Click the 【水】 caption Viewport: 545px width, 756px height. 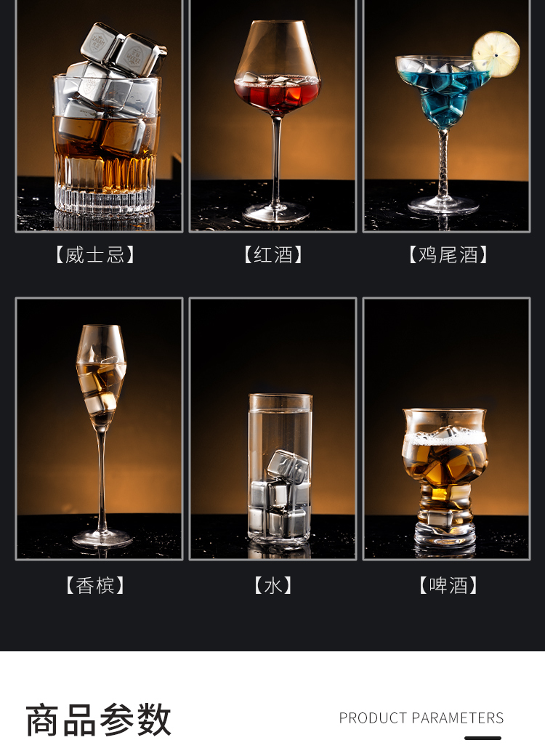(272, 585)
